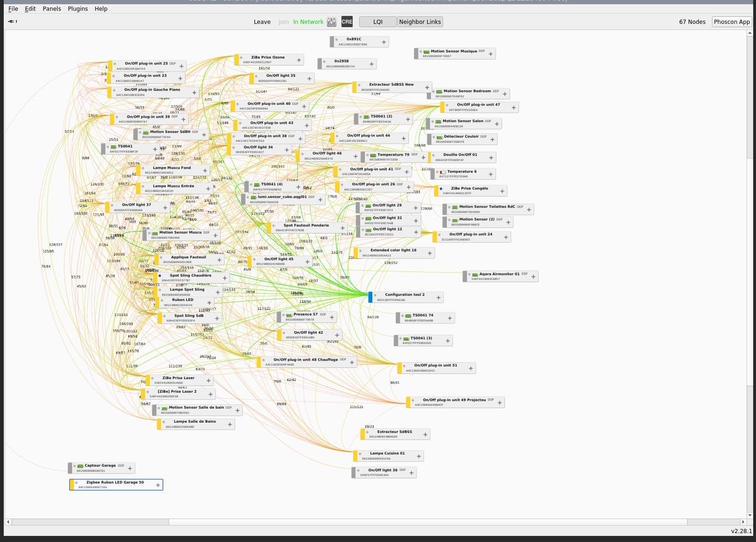The width and height of the screenshot is (756, 542).
Task: Expand the Configuration tool 2 node
Action: point(438,297)
